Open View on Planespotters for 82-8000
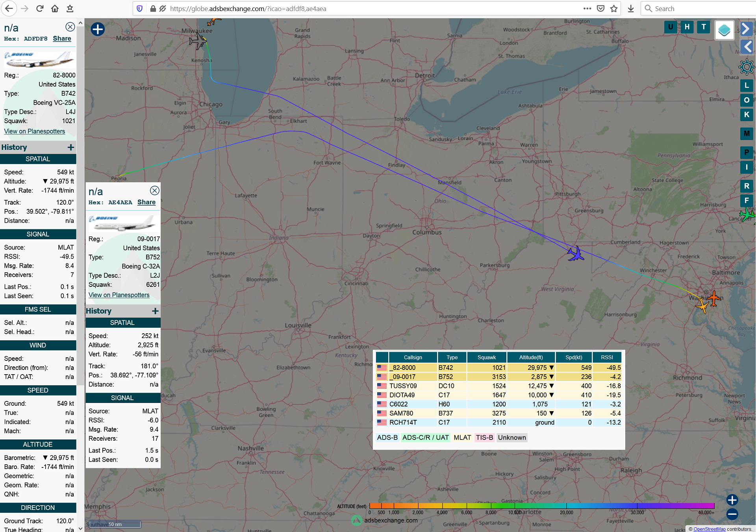Viewport: 756px width, 532px height. pos(35,131)
